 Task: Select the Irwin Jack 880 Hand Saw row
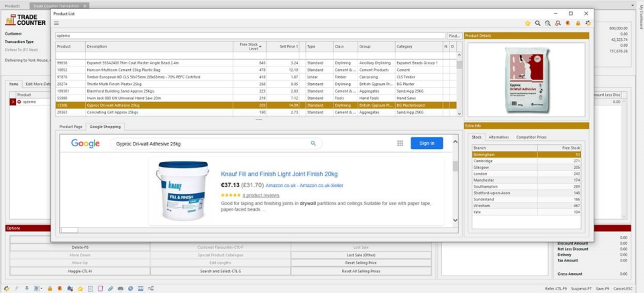point(256,98)
